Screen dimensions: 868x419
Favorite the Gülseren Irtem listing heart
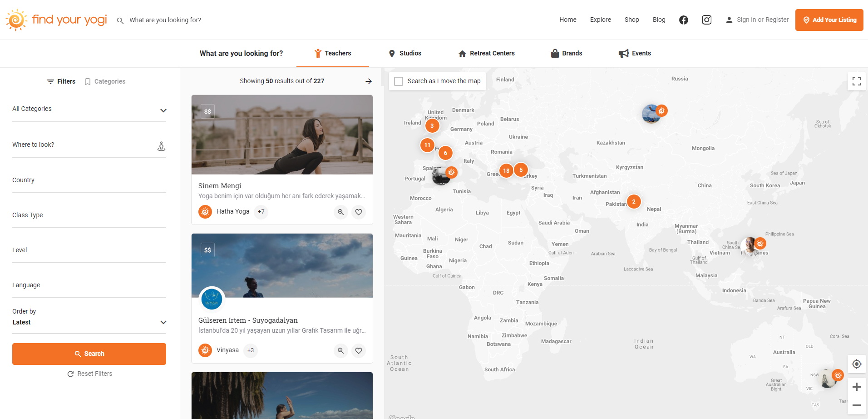point(359,351)
